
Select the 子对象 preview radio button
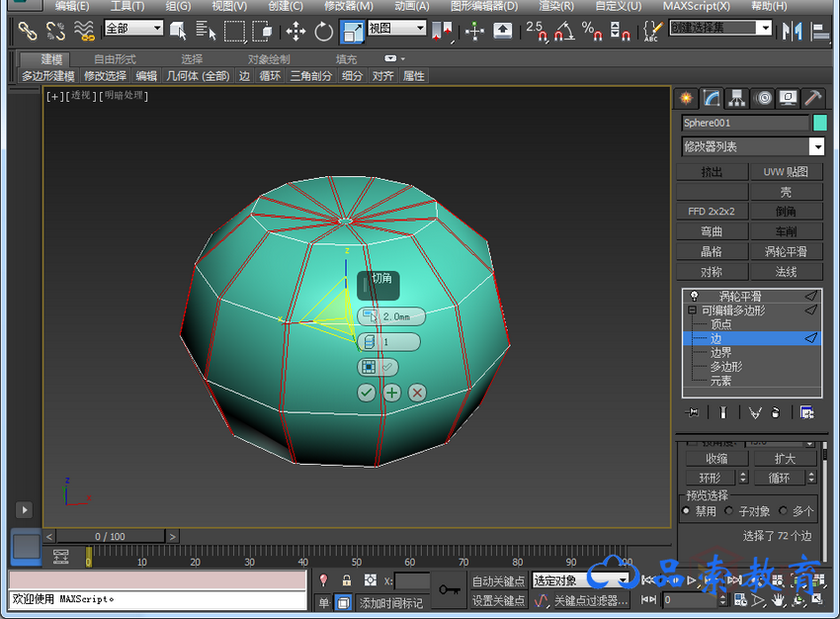tap(730, 511)
